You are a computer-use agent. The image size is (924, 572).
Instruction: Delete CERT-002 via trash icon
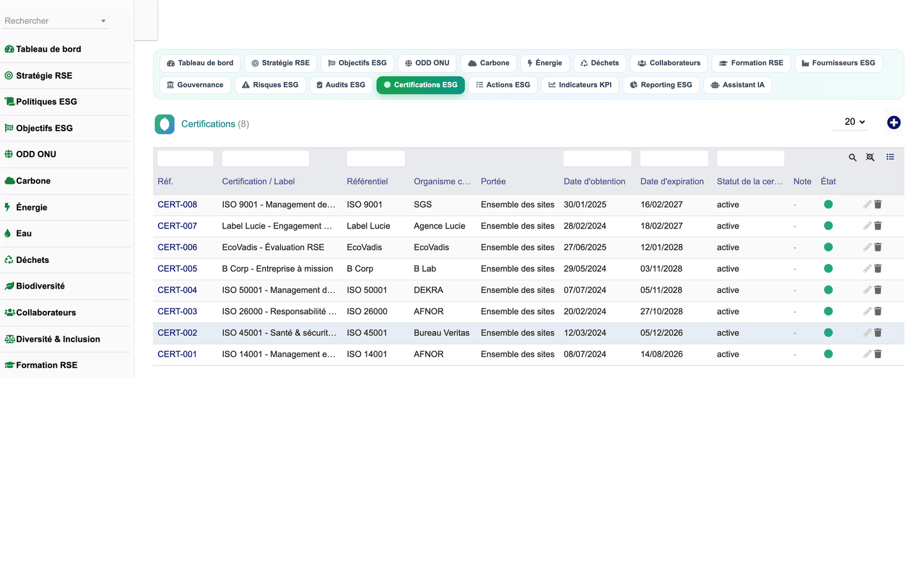(x=878, y=333)
